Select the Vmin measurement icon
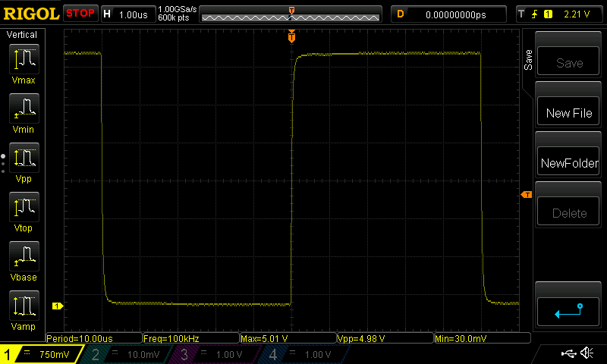The height and width of the screenshot is (364, 607). pos(24,108)
